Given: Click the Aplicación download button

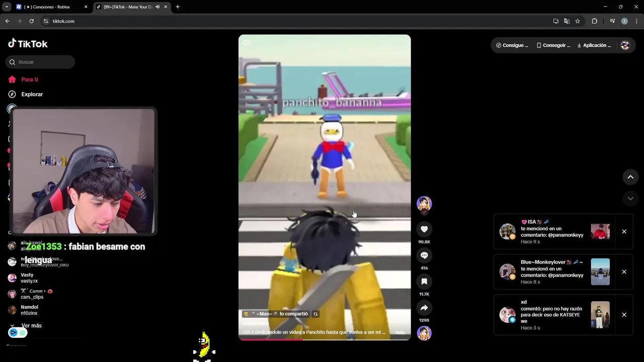Looking at the screenshot, I should [594, 45].
